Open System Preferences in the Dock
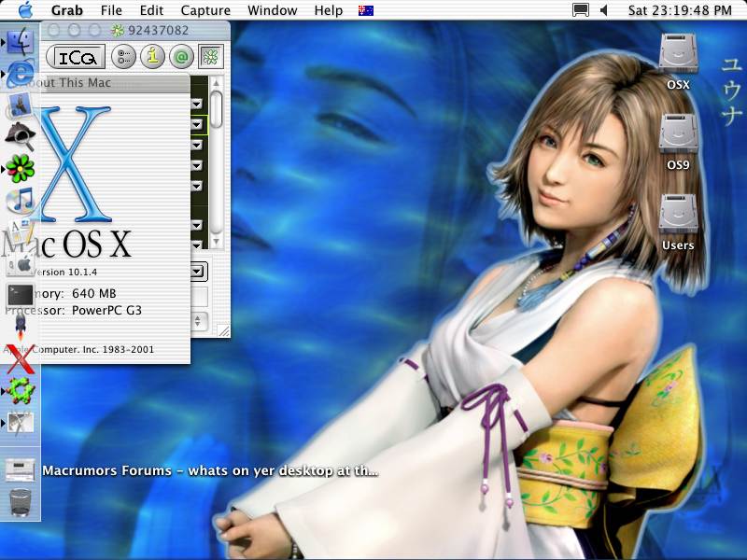The height and width of the screenshot is (560, 747). coord(20,263)
